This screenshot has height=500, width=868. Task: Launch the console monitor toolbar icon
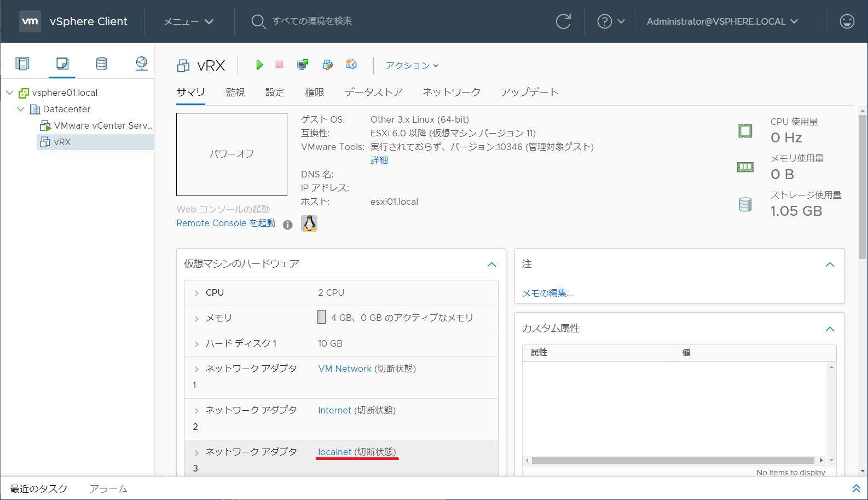click(x=303, y=65)
